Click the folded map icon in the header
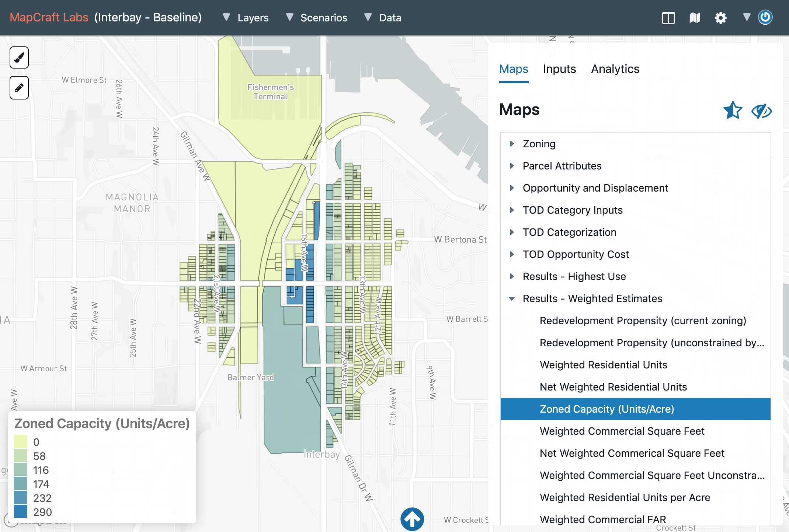 695,18
